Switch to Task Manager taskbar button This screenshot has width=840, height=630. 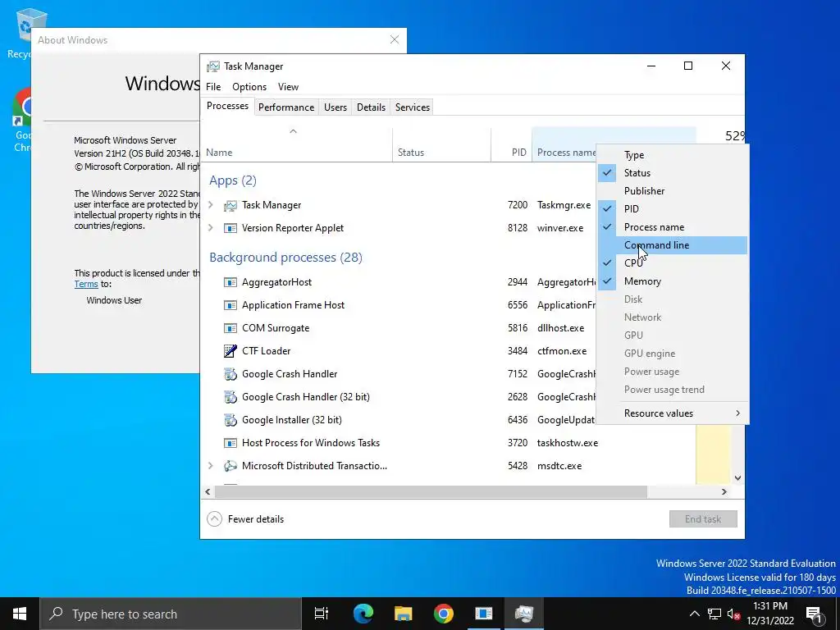click(523, 614)
